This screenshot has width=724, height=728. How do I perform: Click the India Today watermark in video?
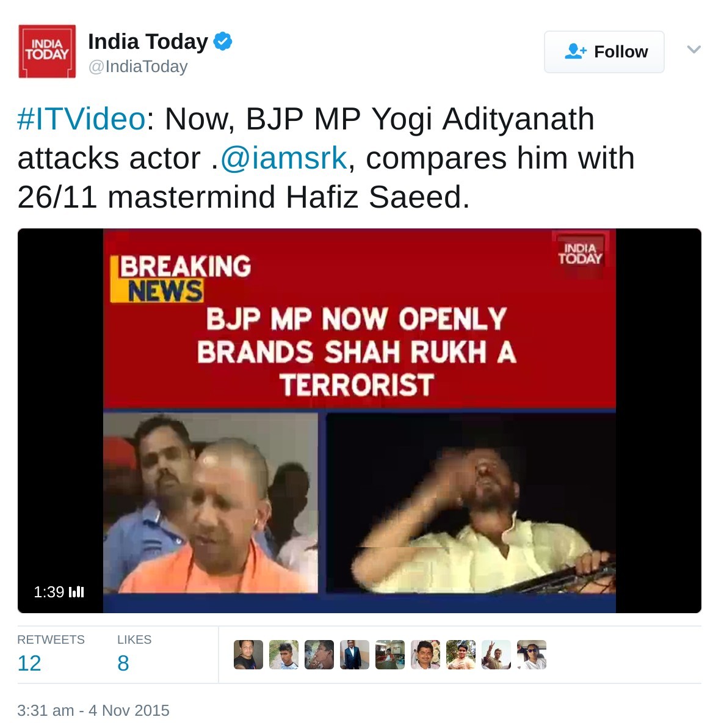coord(580,254)
